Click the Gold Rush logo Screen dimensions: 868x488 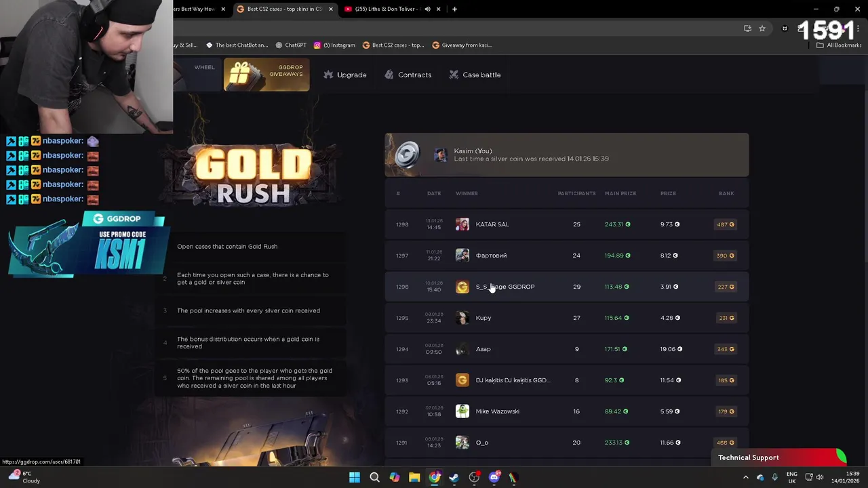pyautogui.click(x=253, y=176)
